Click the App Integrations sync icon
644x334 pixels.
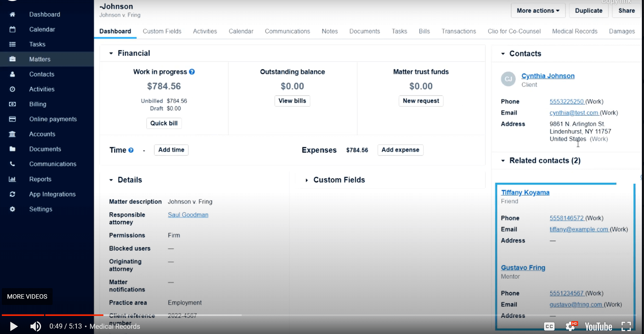(x=12, y=194)
